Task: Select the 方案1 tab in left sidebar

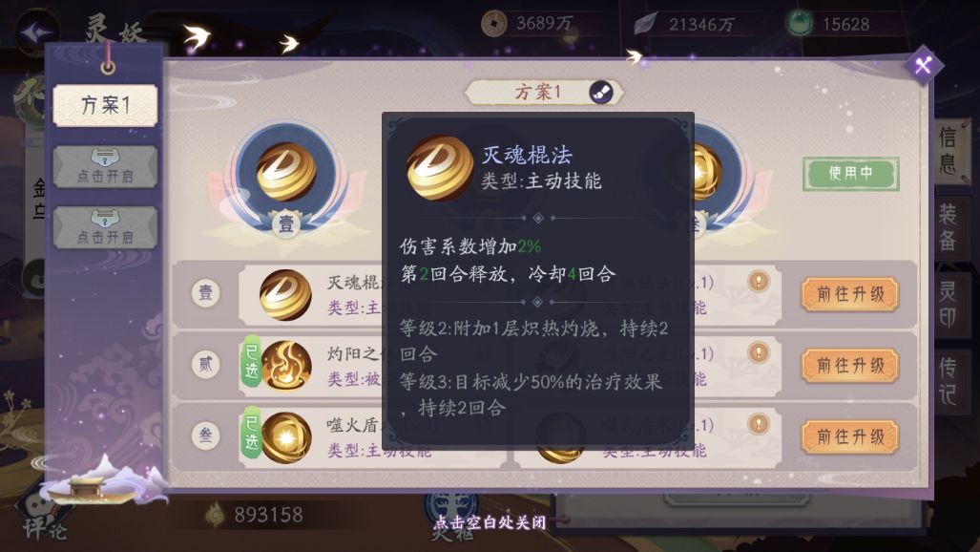Action: (x=105, y=105)
